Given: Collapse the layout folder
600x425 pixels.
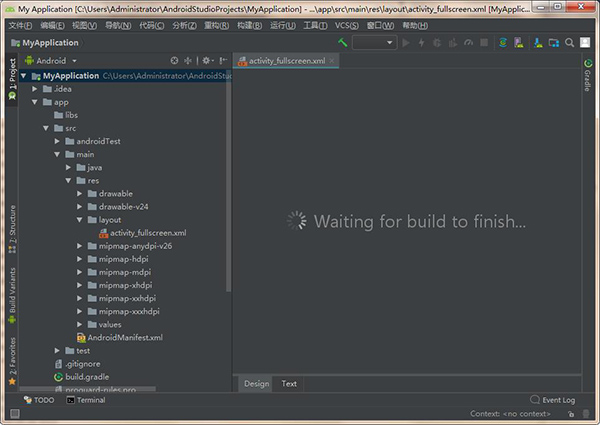Looking at the screenshot, I should pos(79,220).
